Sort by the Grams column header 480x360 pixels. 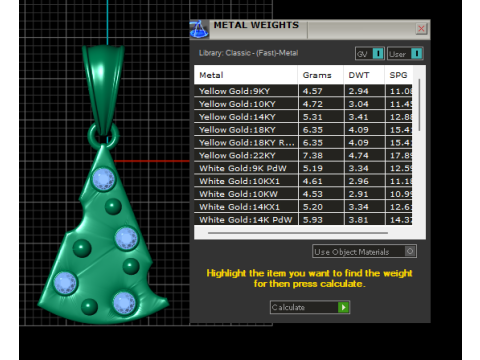click(321, 75)
